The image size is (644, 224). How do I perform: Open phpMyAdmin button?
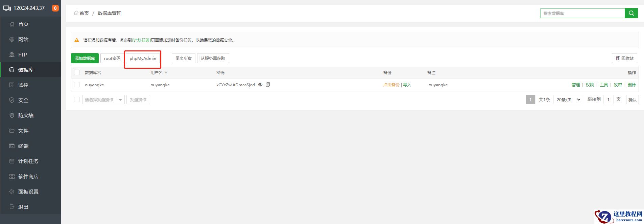coord(143,58)
